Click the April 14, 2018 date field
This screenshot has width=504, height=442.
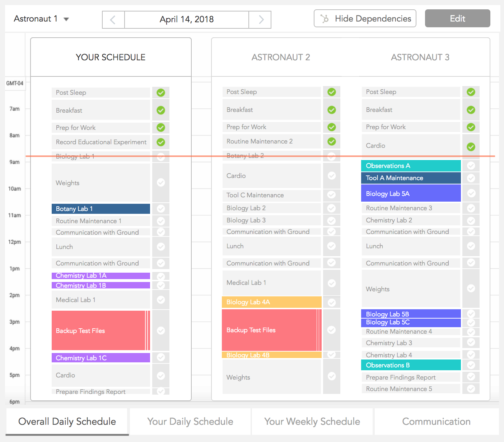click(x=187, y=20)
